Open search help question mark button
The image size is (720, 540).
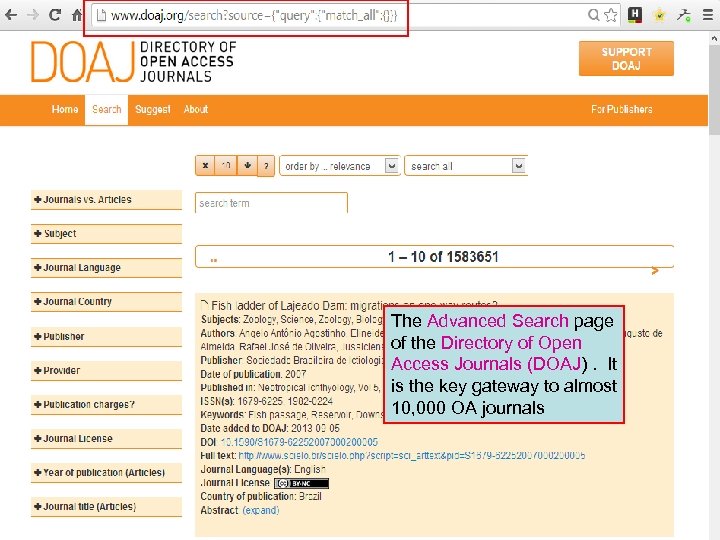(x=266, y=166)
